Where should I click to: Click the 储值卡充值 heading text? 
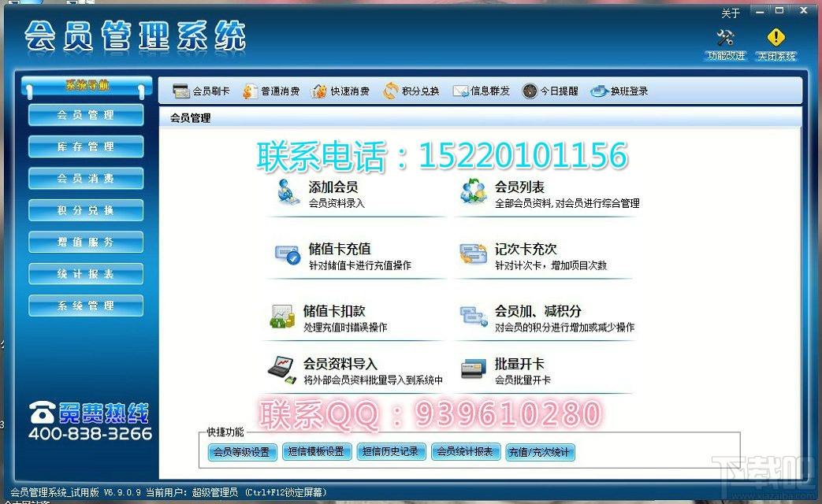(x=339, y=249)
